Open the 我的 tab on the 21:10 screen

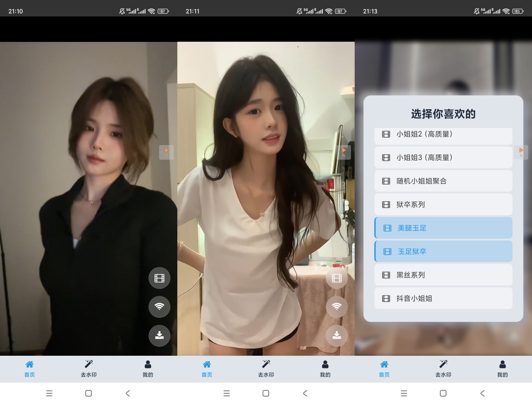point(148,369)
